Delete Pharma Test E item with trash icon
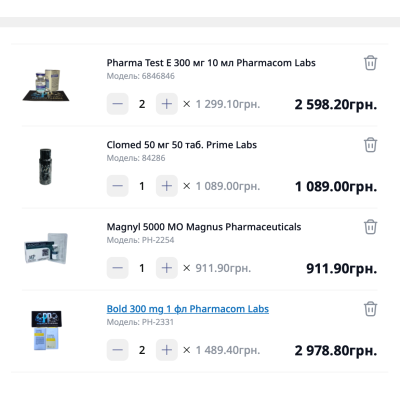Image resolution: width=400 pixels, height=400 pixels. coord(370,63)
